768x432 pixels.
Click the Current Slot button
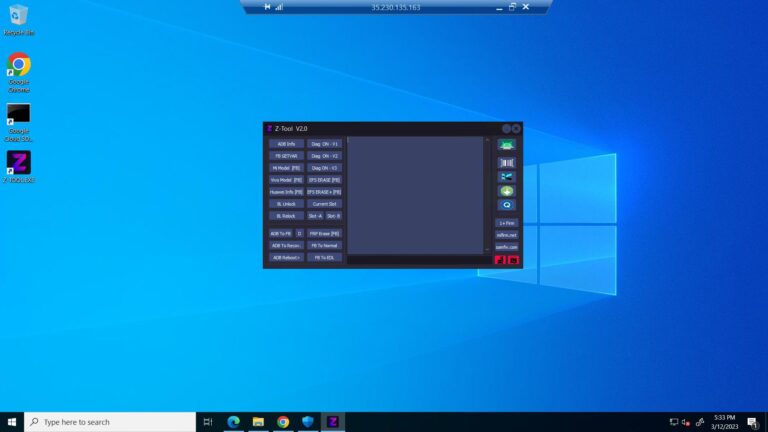point(324,204)
